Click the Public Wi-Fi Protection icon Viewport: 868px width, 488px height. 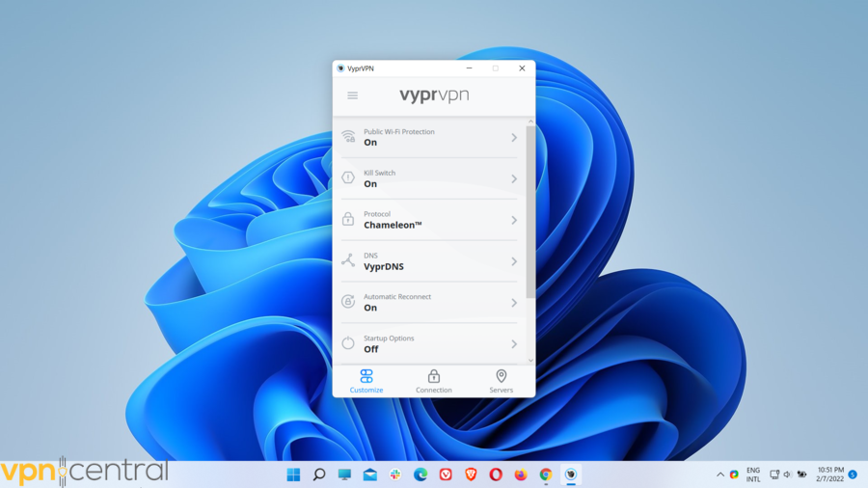pyautogui.click(x=348, y=137)
